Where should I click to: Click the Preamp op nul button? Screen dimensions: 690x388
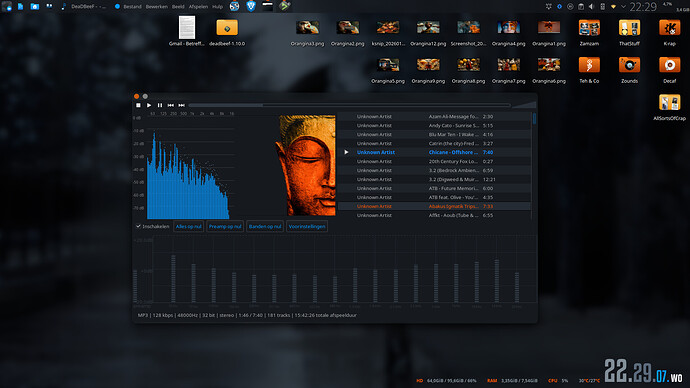tap(225, 227)
